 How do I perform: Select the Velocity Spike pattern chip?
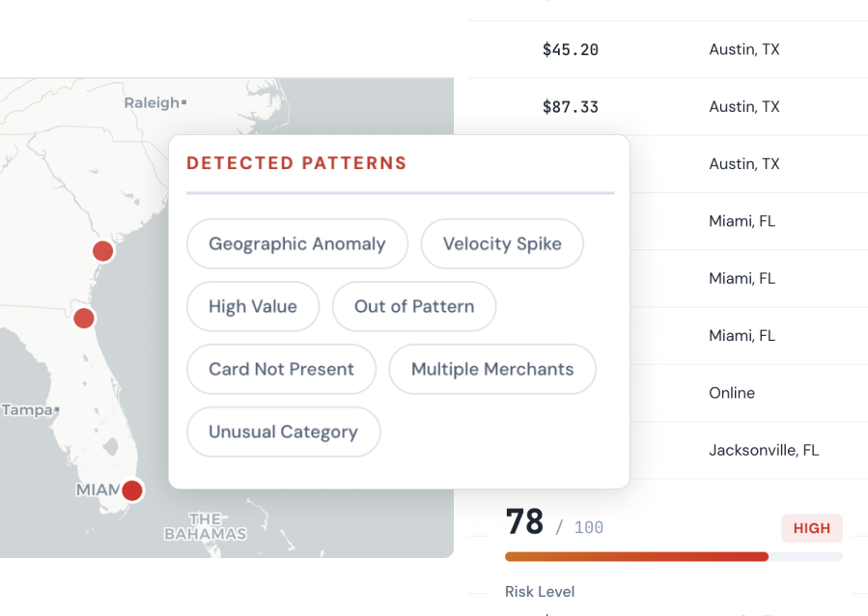tap(501, 243)
